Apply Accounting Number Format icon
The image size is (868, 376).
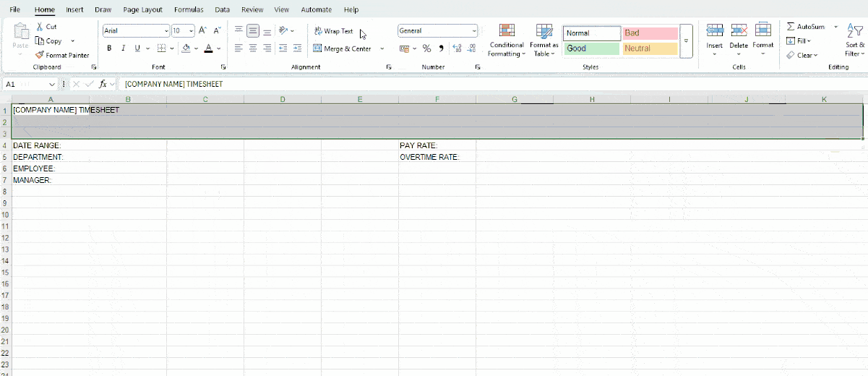pos(404,48)
